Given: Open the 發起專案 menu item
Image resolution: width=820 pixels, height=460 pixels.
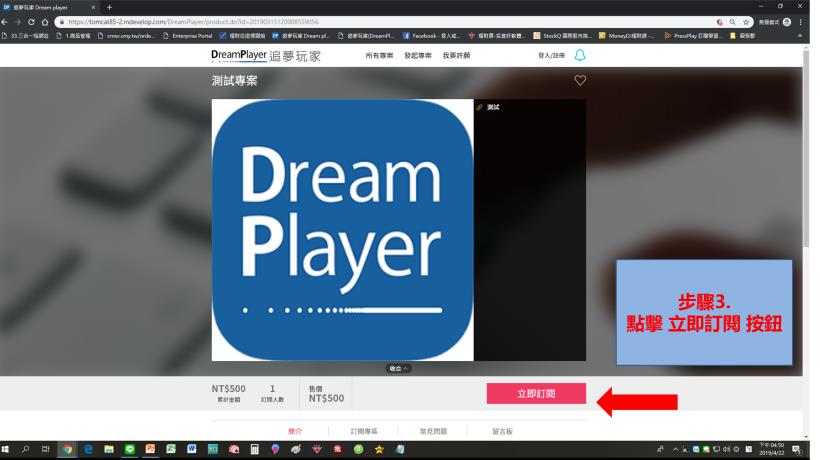Looking at the screenshot, I should click(x=418, y=55).
